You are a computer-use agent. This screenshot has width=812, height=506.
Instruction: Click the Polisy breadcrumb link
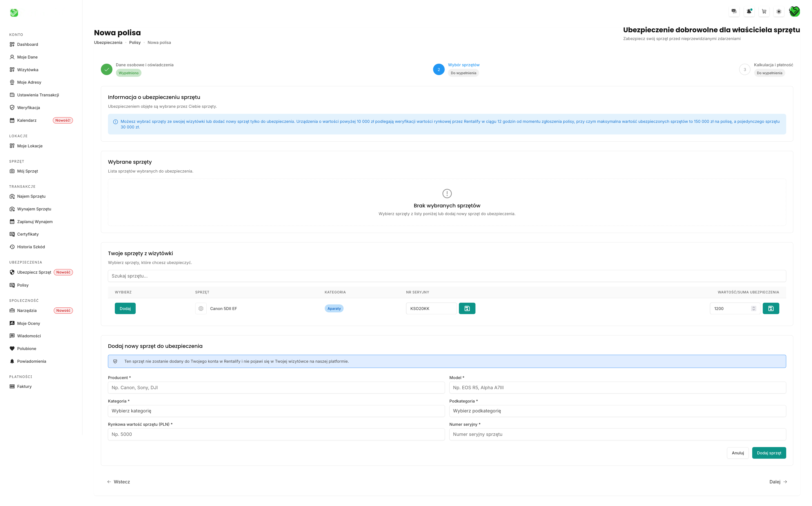[135, 43]
